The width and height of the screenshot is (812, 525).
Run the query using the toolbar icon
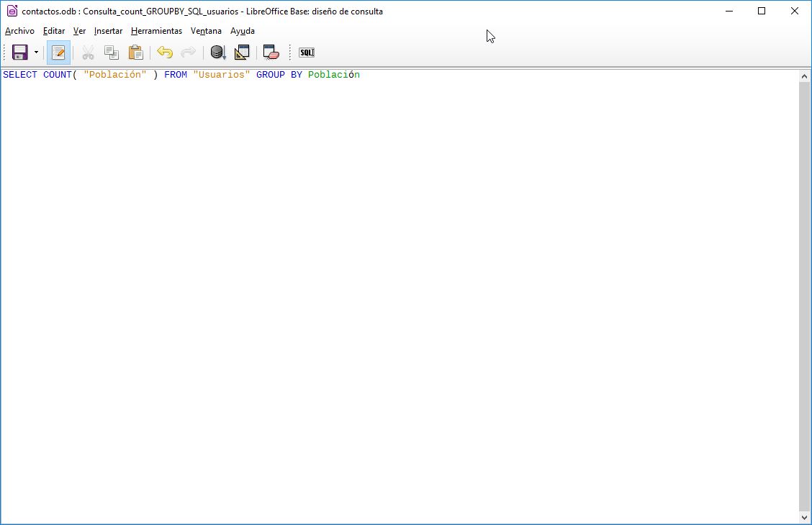(217, 52)
